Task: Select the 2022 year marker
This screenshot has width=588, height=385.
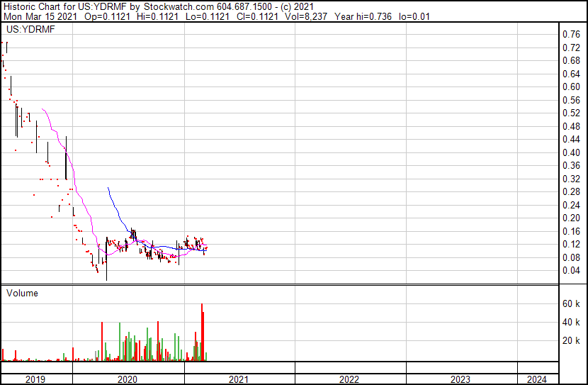Action: point(349,379)
